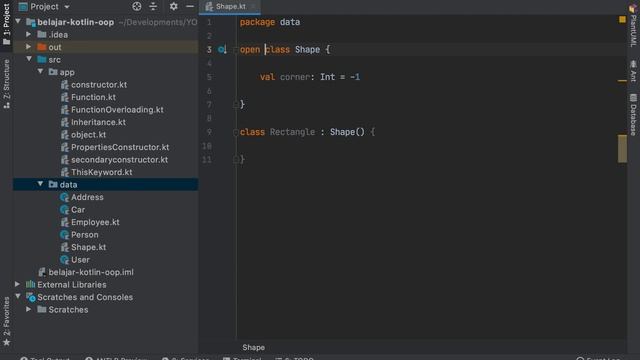640x360 pixels.
Task: Open Function.kt in project tree
Action: 93,97
